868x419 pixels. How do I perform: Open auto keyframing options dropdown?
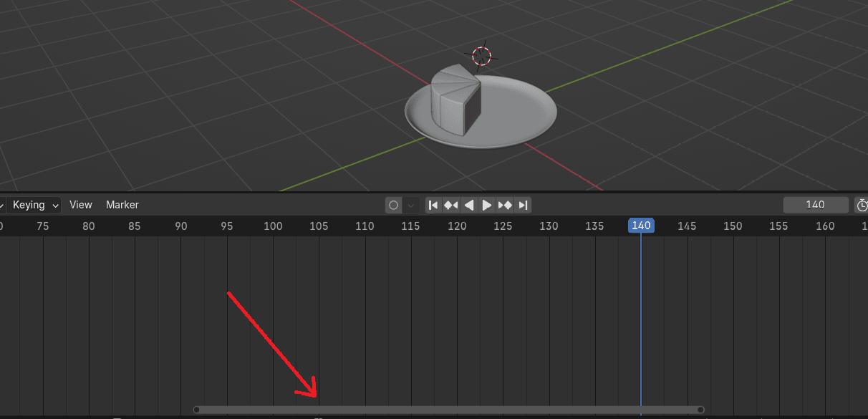click(x=411, y=206)
